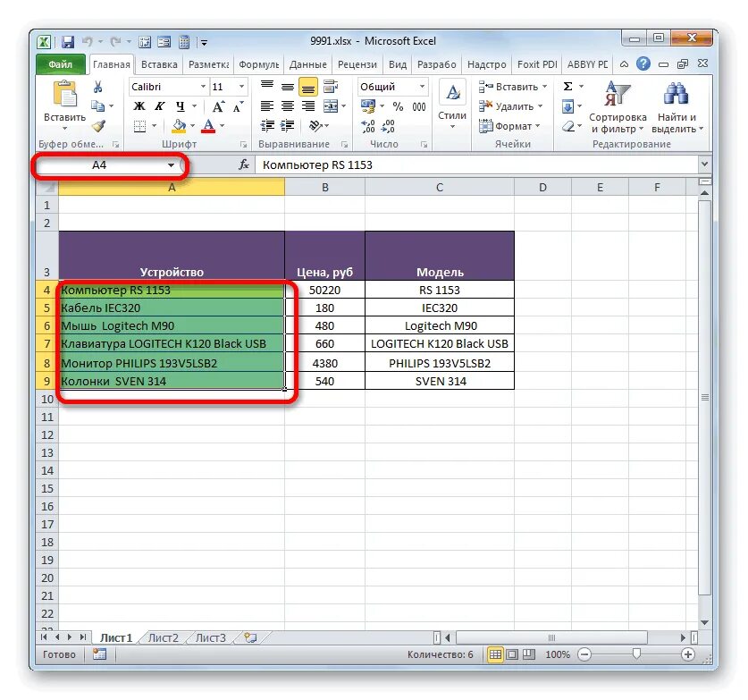Image resolution: width=748 pixels, height=700 pixels.
Task: Click the horizontal scrollbar thumb
Action: click(551, 637)
